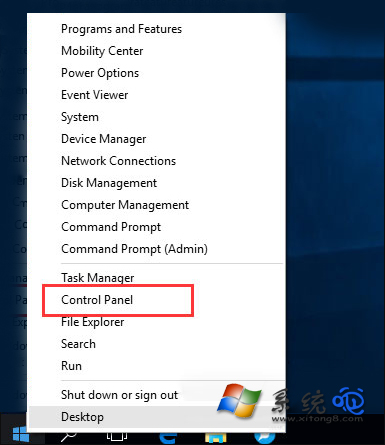
Task: Open File Explorer menu entry
Action: click(x=156, y=322)
